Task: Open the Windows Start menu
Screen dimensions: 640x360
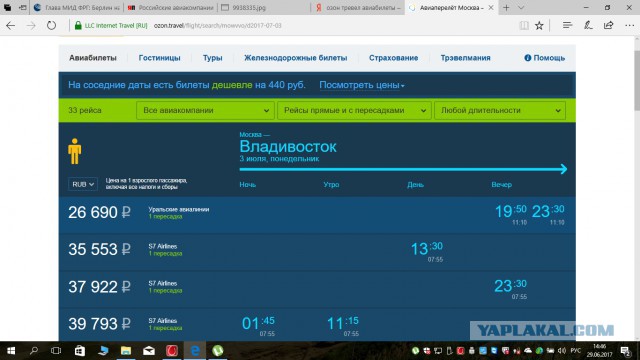Action: pyautogui.click(x=11, y=351)
